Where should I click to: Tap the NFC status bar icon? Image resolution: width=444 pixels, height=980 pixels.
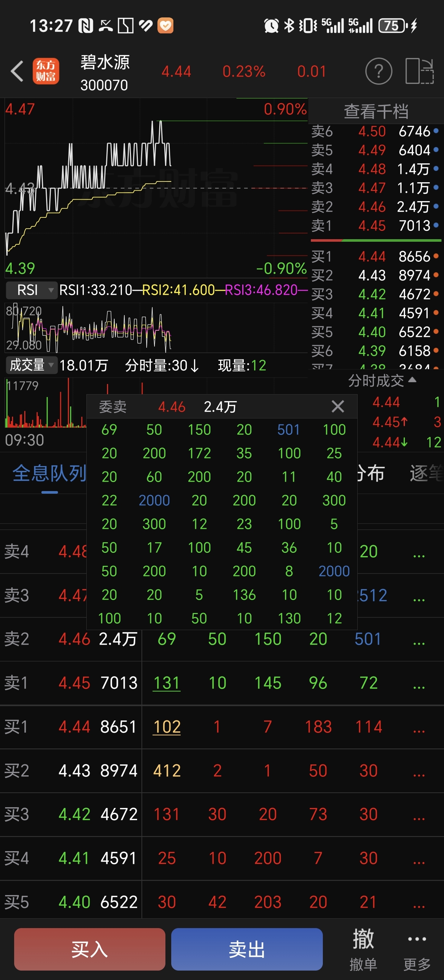point(86,26)
